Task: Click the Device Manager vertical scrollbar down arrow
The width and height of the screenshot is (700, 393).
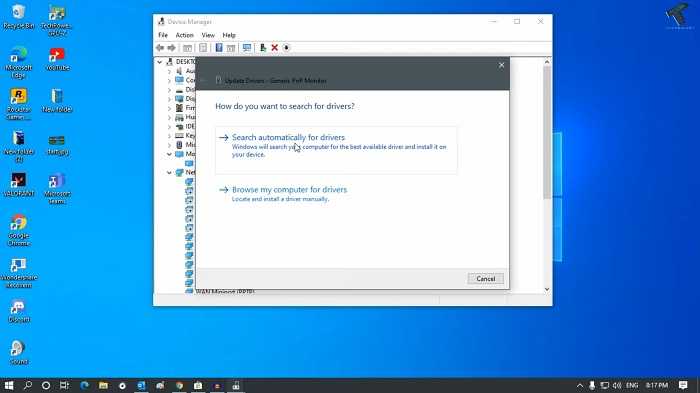Action: (x=547, y=289)
